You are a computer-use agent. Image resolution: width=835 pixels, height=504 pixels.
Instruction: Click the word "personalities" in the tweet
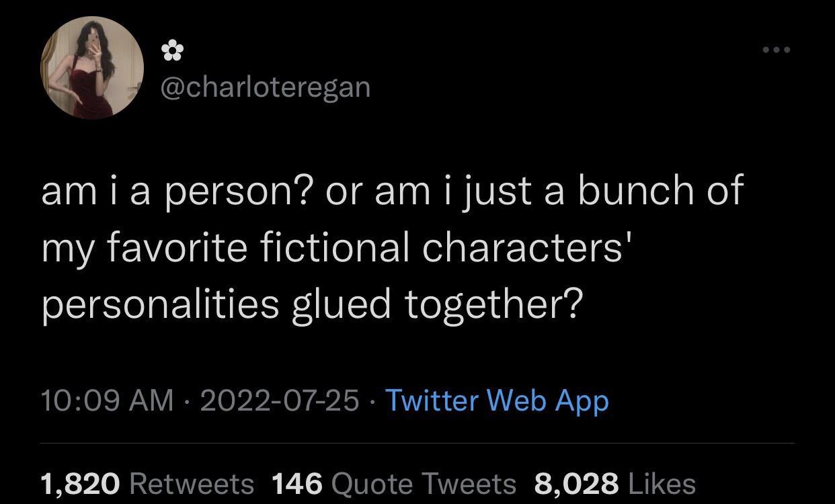[x=160, y=306]
